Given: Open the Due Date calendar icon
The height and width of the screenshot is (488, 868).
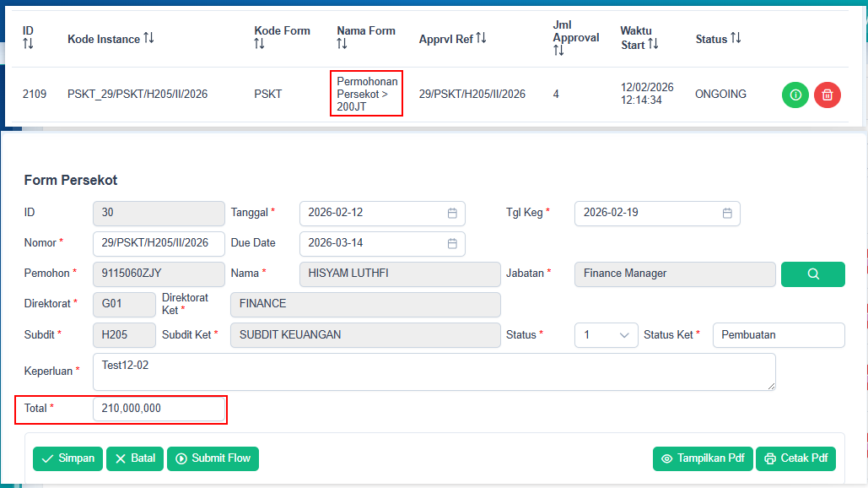Looking at the screenshot, I should coord(452,243).
